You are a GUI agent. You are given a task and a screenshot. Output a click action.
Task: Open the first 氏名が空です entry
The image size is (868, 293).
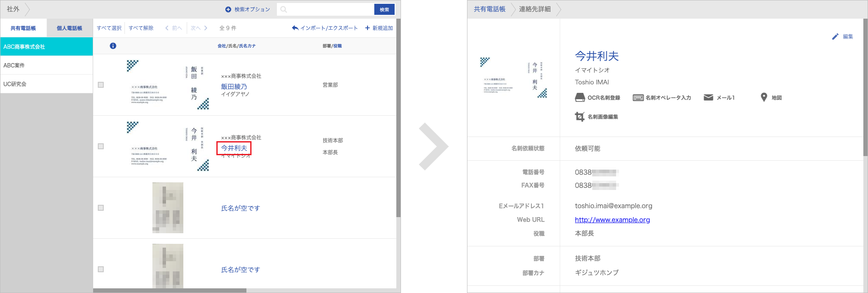[240, 208]
